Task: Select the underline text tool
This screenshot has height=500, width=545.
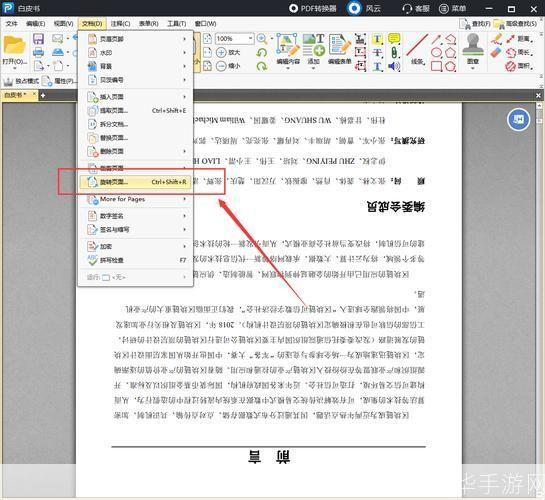Action: [377, 66]
